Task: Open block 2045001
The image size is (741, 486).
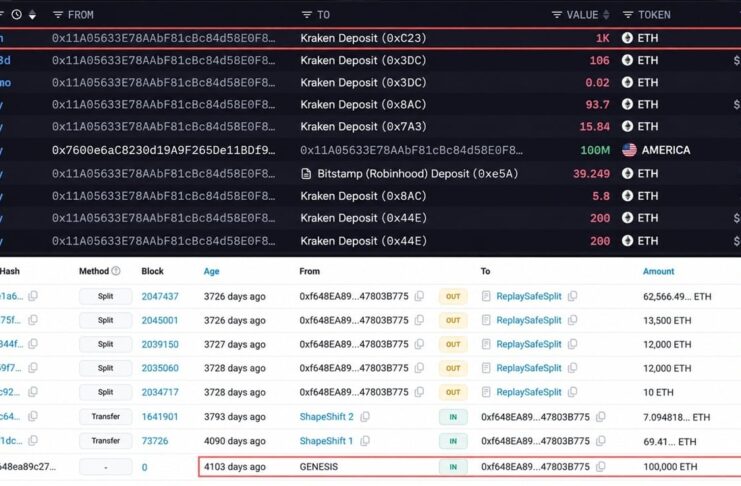Action: point(160,320)
